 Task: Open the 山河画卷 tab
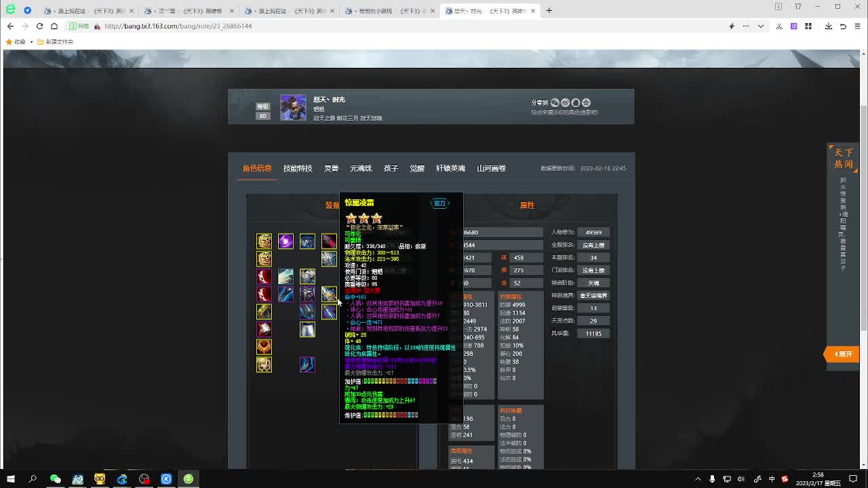click(491, 168)
